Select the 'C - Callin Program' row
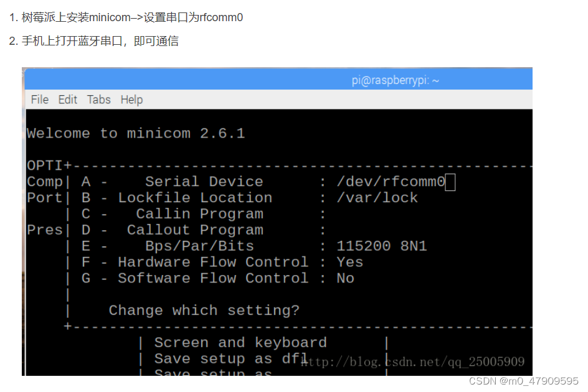Viewport: 588px width, 392px height. (203, 214)
